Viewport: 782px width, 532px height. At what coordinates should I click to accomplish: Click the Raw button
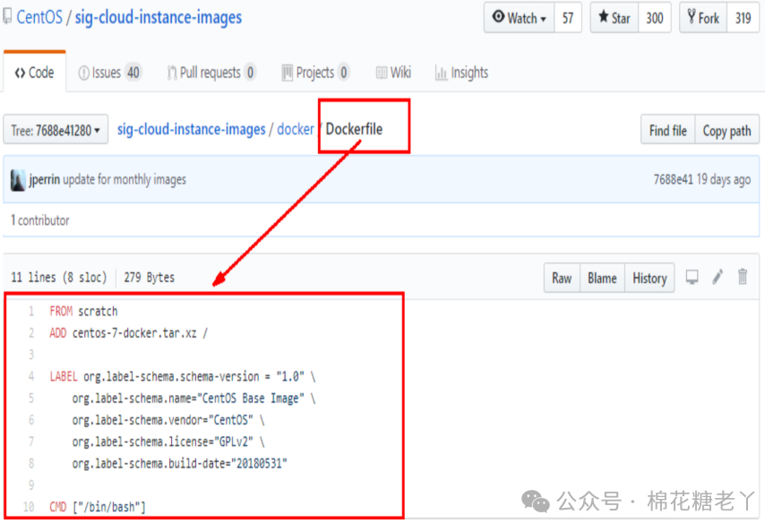[x=562, y=279]
